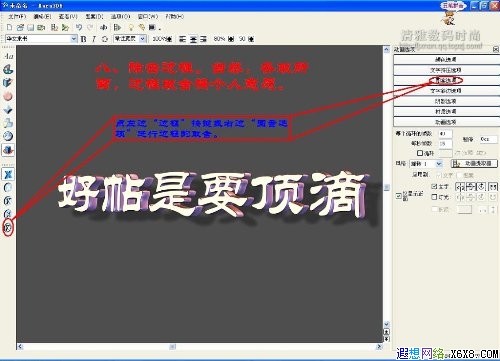Click the circled options button in right panel

[446, 80]
